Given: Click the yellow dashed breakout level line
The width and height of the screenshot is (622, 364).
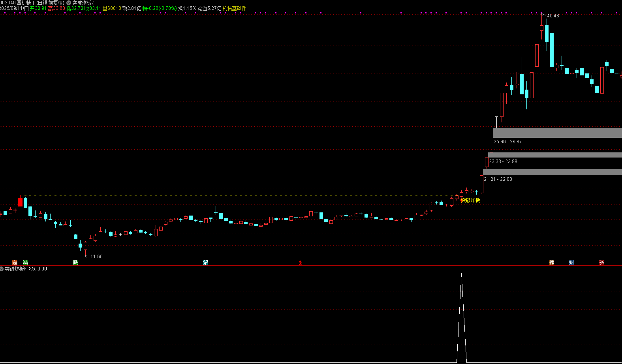Looking at the screenshot, I should coord(241,195).
